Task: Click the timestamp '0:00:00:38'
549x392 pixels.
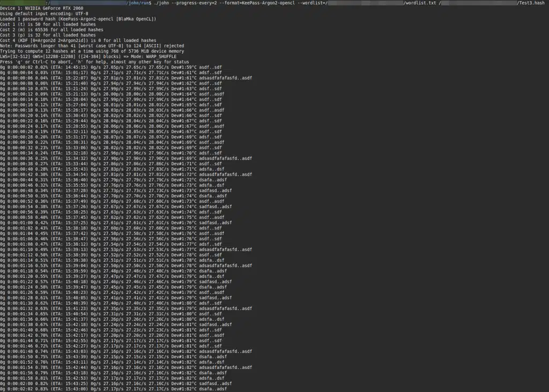Action: pyautogui.click(x=20, y=164)
